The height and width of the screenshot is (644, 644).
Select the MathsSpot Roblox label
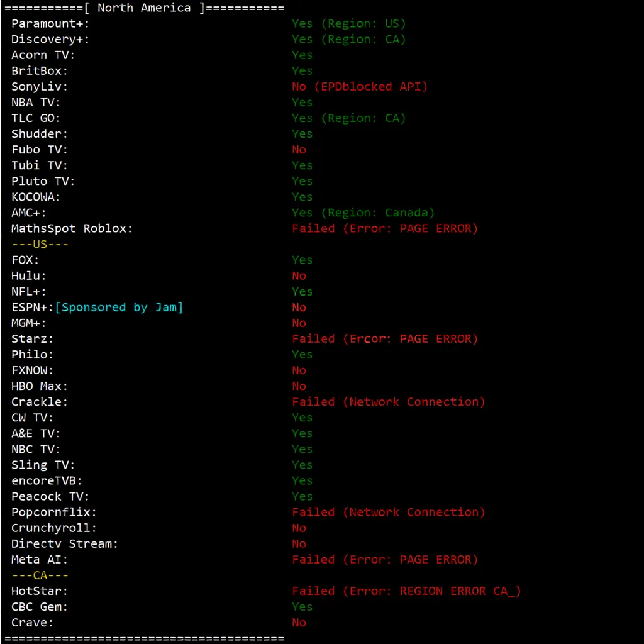[72, 228]
